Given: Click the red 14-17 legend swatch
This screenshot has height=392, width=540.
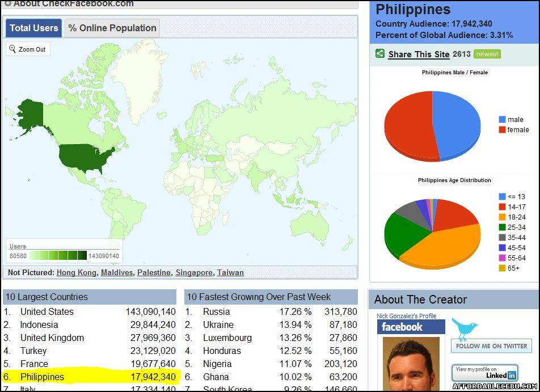Looking at the screenshot, I should (502, 206).
